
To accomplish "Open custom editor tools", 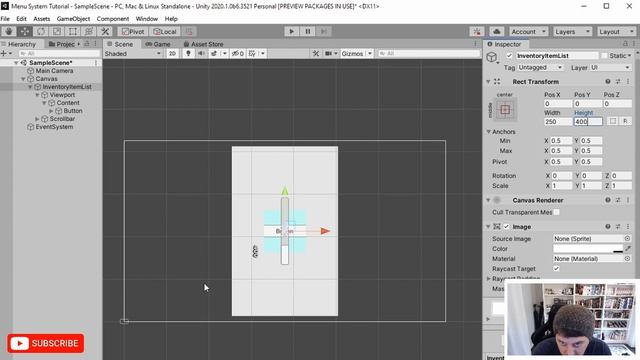I will click(105, 31).
